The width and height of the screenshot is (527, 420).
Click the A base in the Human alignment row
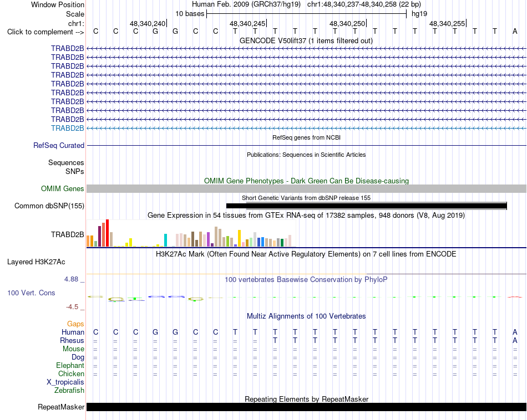pyautogui.click(x=515, y=332)
